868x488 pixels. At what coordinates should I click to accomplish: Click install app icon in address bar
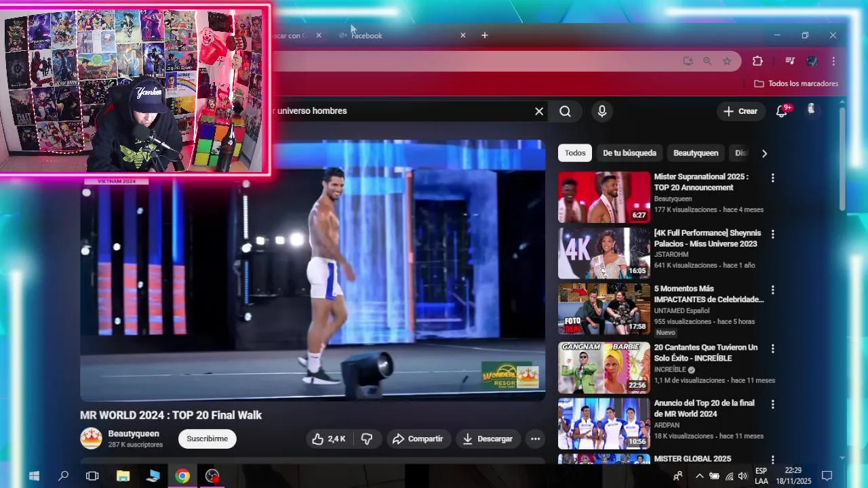pyautogui.click(x=688, y=61)
